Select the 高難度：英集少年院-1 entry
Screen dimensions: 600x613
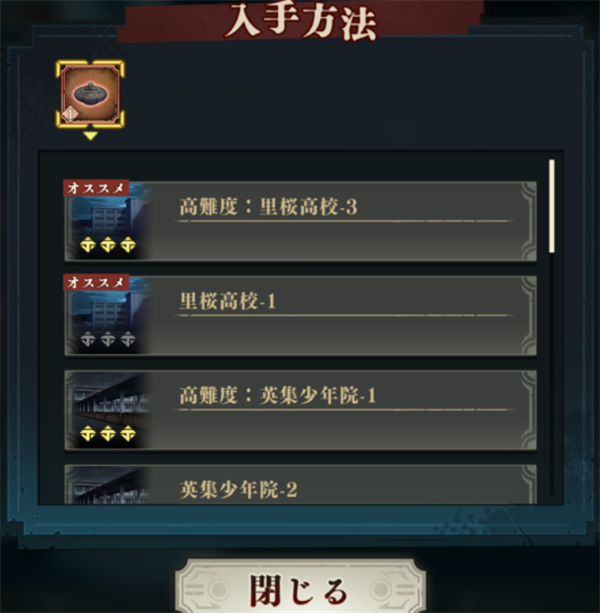tap(300, 410)
